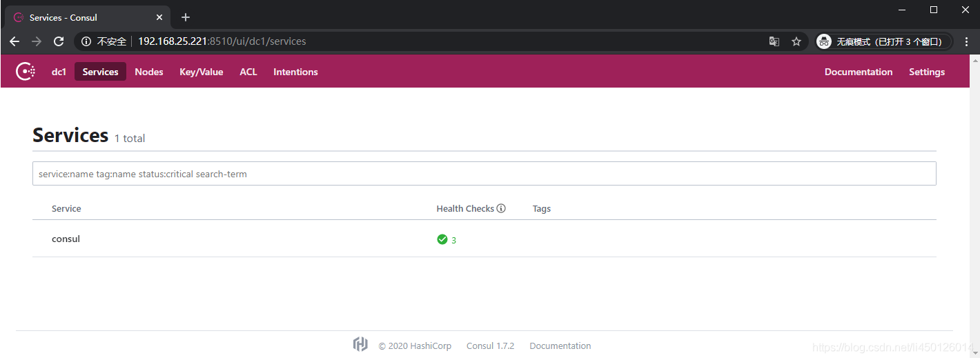980x360 pixels.
Task: Open Chrome three-dot menu
Action: (x=966, y=41)
